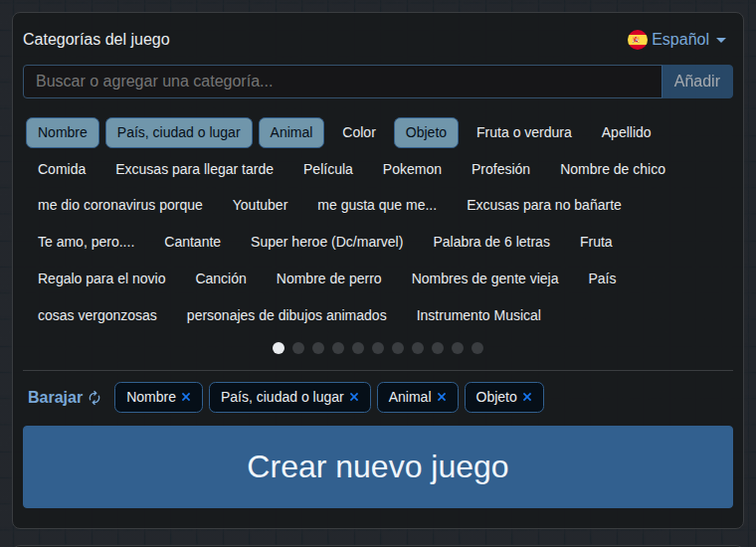This screenshot has width=756, height=547.
Task: Select the cosas vergonzosas category
Action: (97, 315)
